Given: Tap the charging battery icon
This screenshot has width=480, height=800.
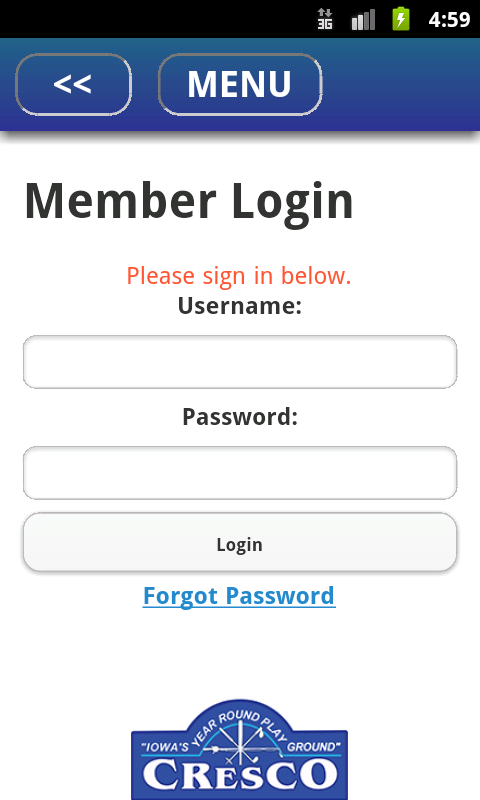Looking at the screenshot, I should pos(401,19).
